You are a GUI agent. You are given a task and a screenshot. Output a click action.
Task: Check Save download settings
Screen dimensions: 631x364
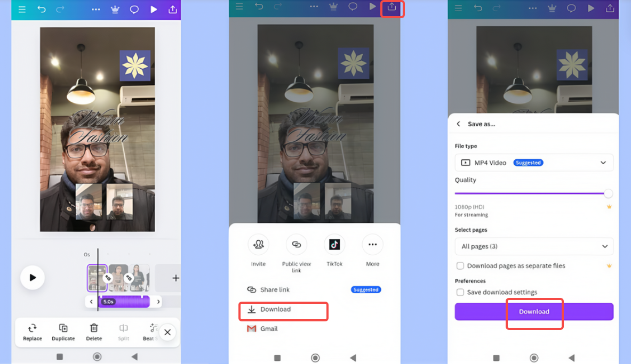tap(460, 293)
